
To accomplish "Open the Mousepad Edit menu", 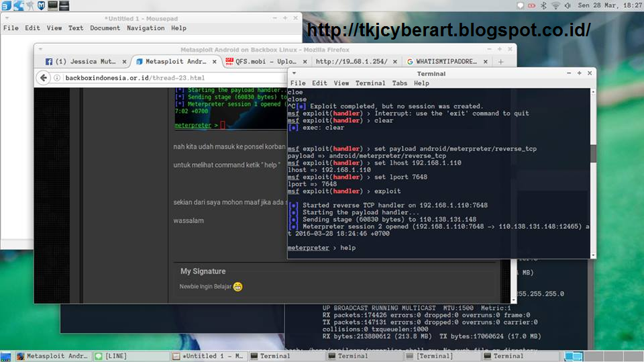I will pyautogui.click(x=32, y=28).
